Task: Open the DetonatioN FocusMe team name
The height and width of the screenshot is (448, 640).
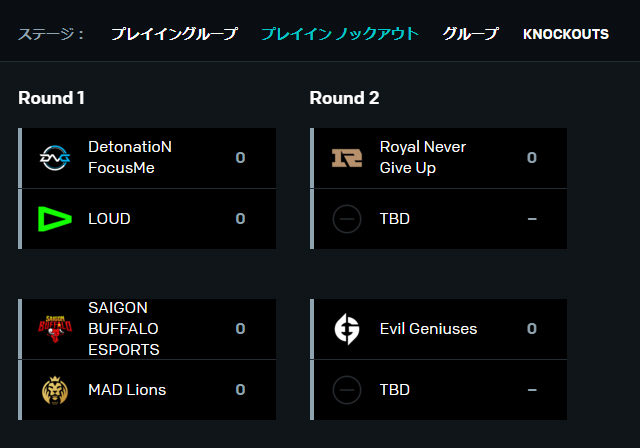Action: (x=130, y=157)
